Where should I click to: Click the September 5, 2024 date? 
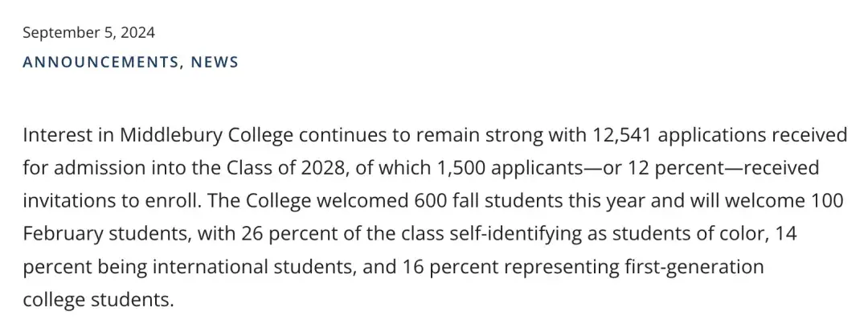[x=88, y=33]
